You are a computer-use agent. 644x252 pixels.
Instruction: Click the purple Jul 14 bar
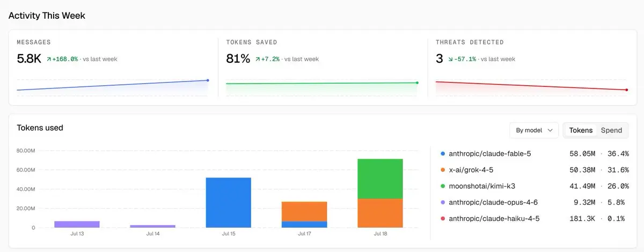coord(152,226)
